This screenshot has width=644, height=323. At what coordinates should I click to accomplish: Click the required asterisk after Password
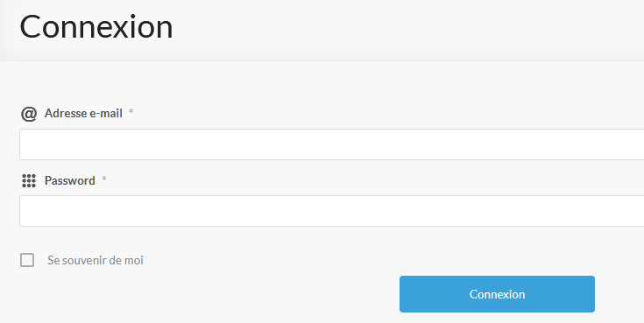click(x=104, y=179)
